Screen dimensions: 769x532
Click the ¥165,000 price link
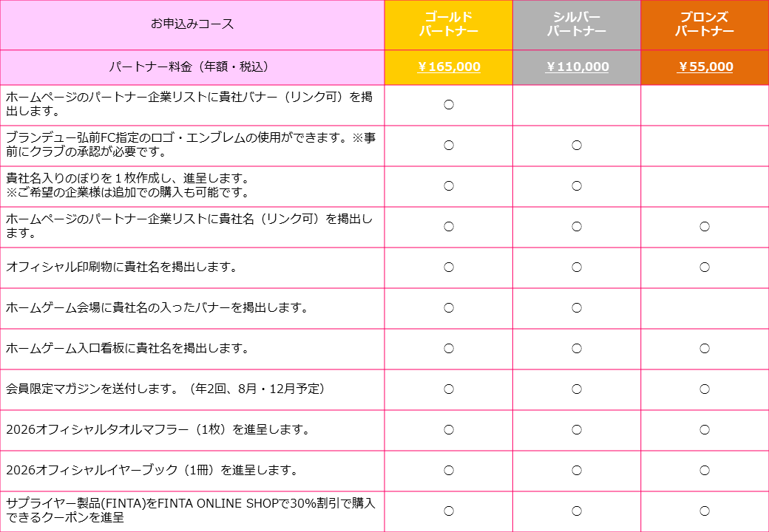449,67
